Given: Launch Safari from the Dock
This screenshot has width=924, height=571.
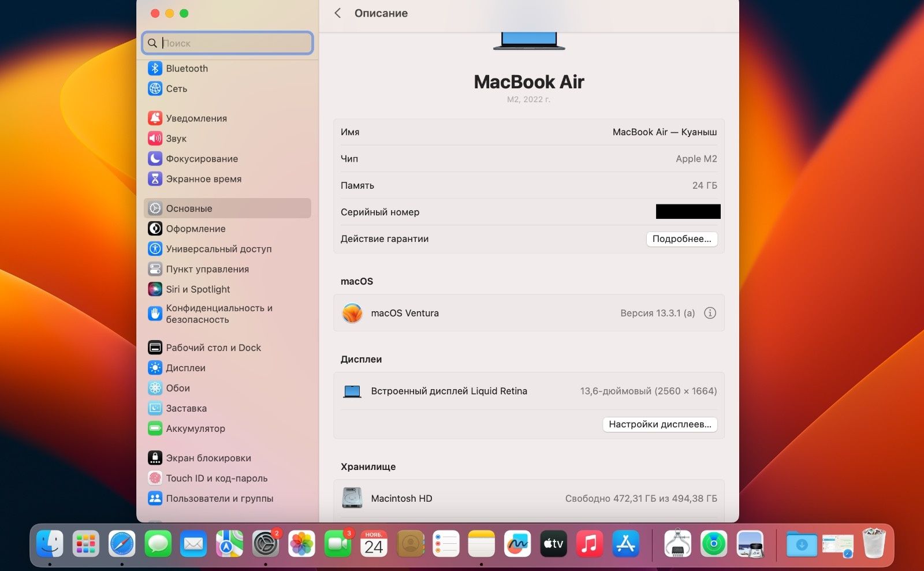Looking at the screenshot, I should tap(122, 543).
